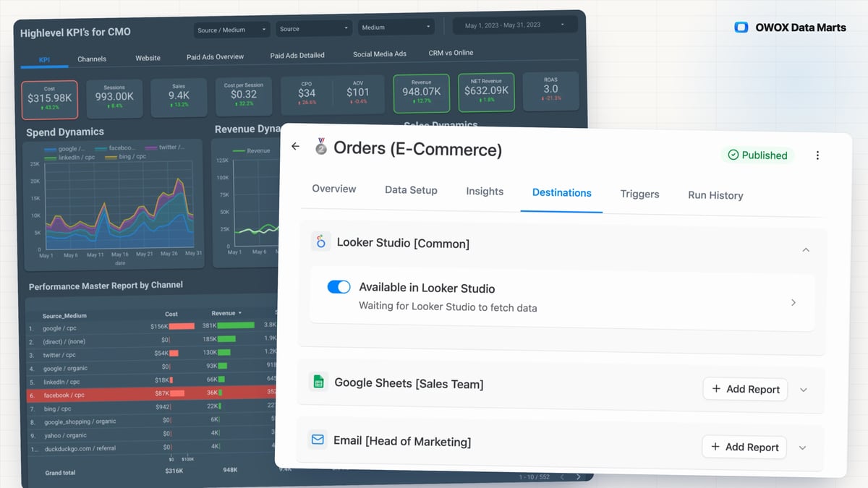Open the Source / Medium dropdown in dashboard
The width and height of the screenshot is (868, 488).
[x=232, y=30]
